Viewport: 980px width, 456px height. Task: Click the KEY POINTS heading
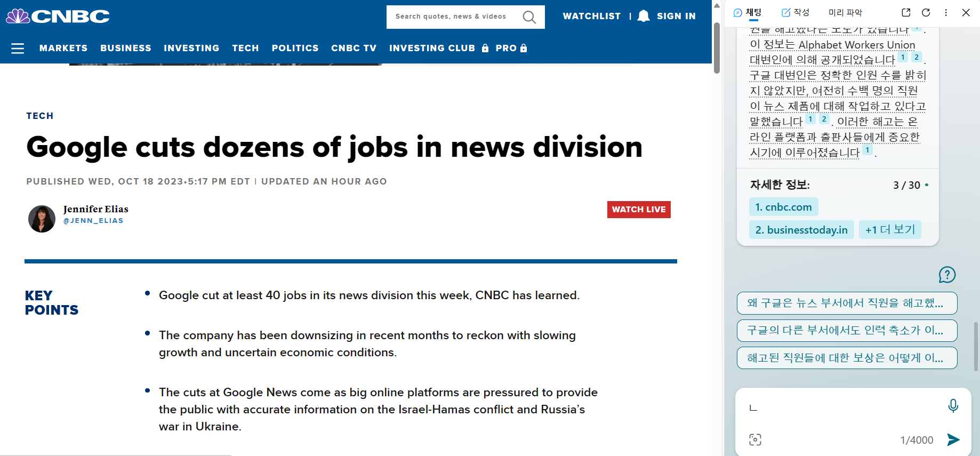(52, 303)
